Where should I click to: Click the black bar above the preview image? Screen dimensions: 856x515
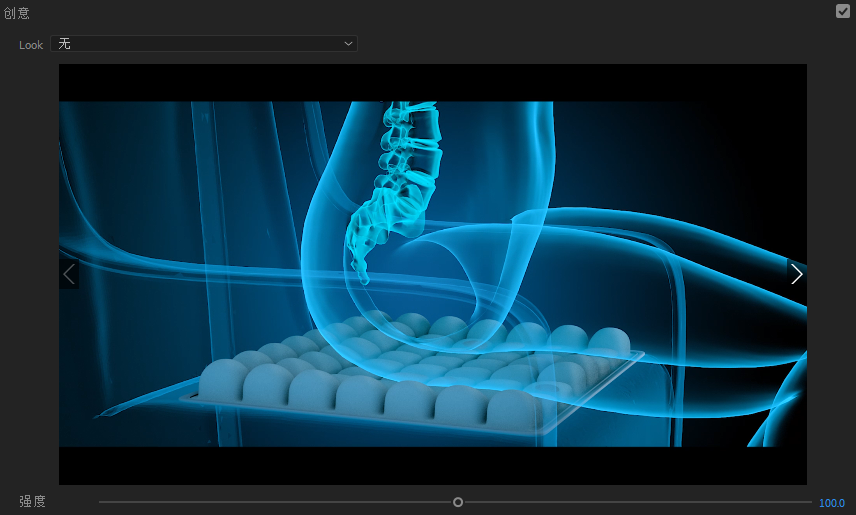pyautogui.click(x=433, y=82)
